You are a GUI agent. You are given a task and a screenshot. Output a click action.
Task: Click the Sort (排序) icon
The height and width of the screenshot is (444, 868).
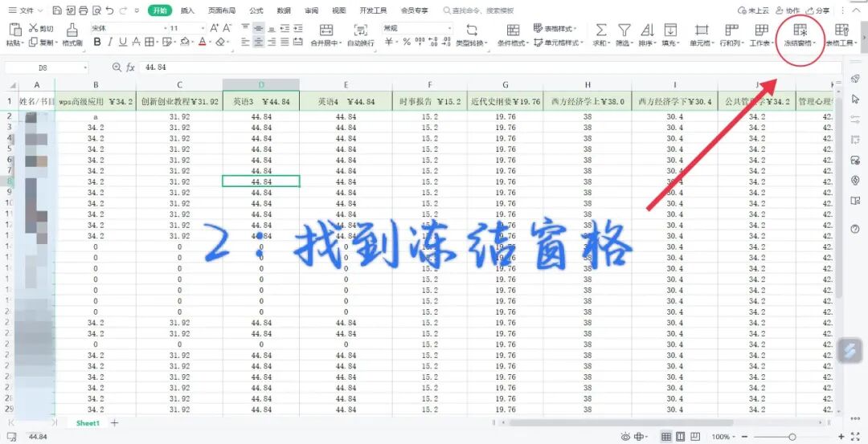tap(647, 30)
